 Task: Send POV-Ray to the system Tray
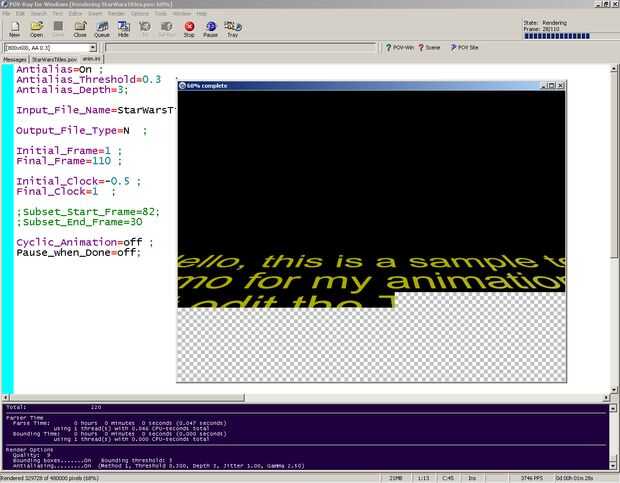tap(232, 29)
